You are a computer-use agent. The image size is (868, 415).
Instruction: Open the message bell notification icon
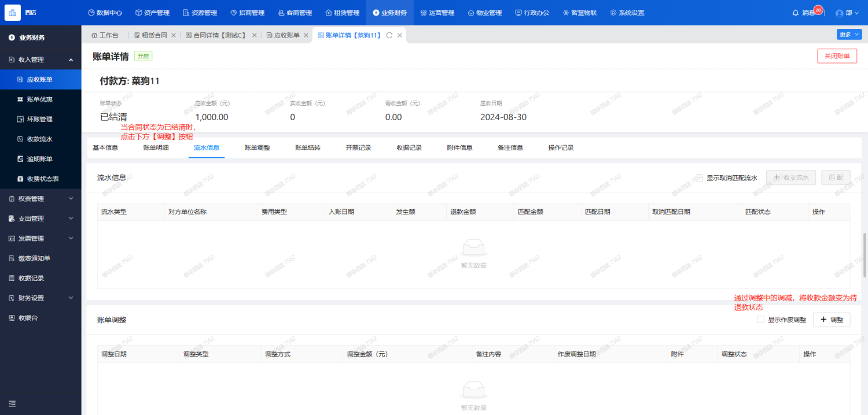pyautogui.click(x=796, y=13)
